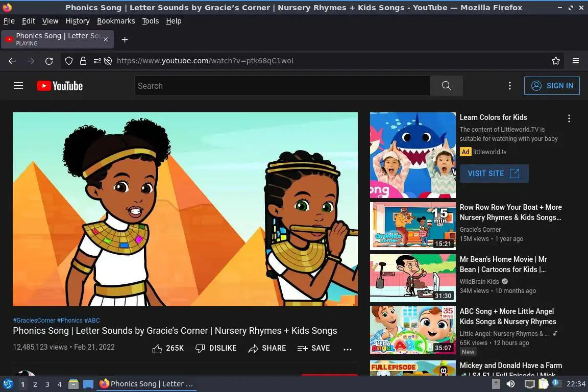Open the taskbar start menu icon
The width and height of the screenshot is (588, 392).
coord(8,384)
